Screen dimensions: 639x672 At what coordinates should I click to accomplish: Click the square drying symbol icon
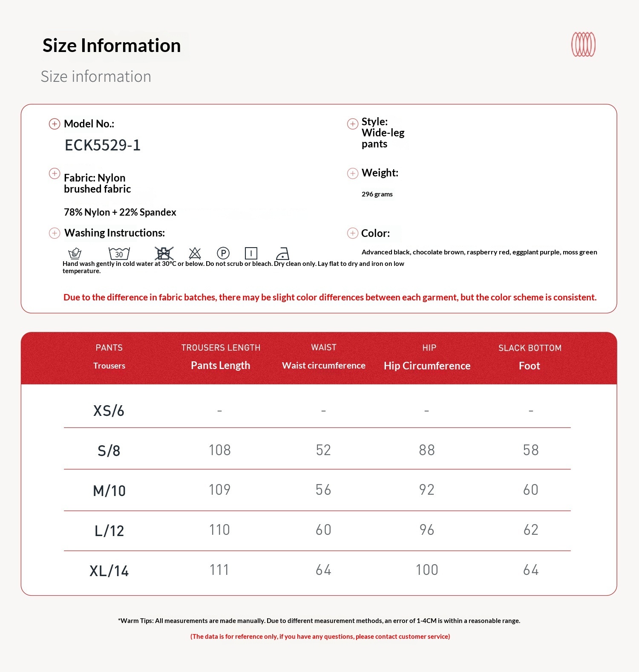(251, 253)
